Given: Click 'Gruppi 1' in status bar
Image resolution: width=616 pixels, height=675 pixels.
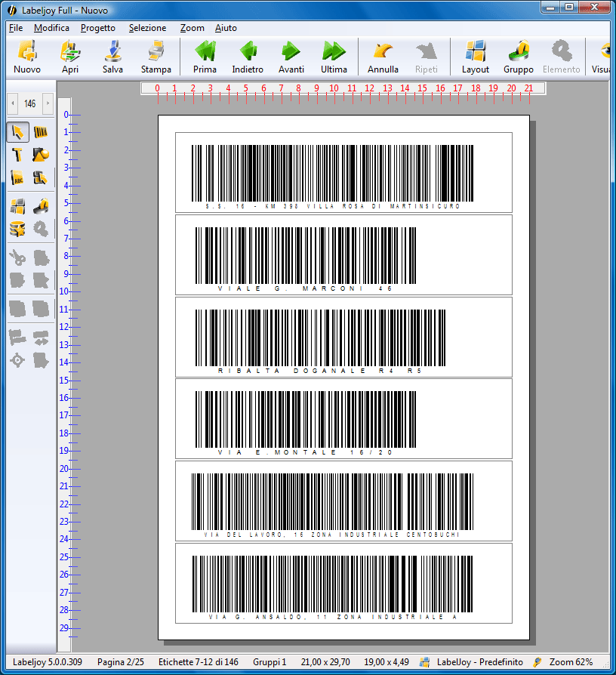Looking at the screenshot, I should [x=269, y=662].
